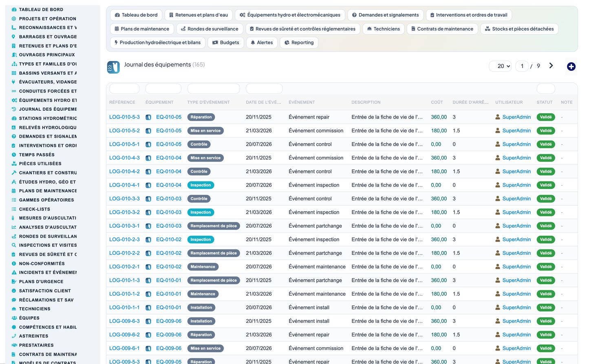Open the Budgets tab
The height and width of the screenshot is (364, 589).
(x=226, y=43)
